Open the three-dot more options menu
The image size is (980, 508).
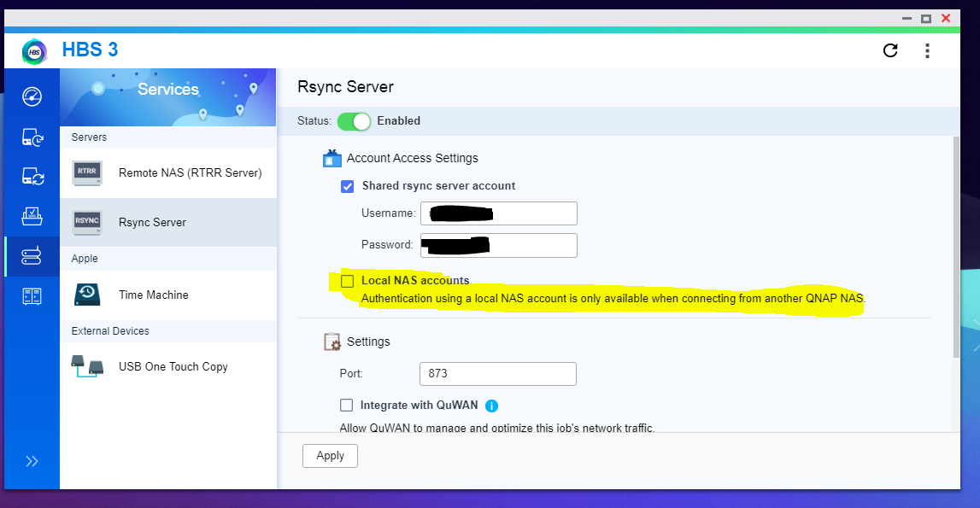[927, 50]
